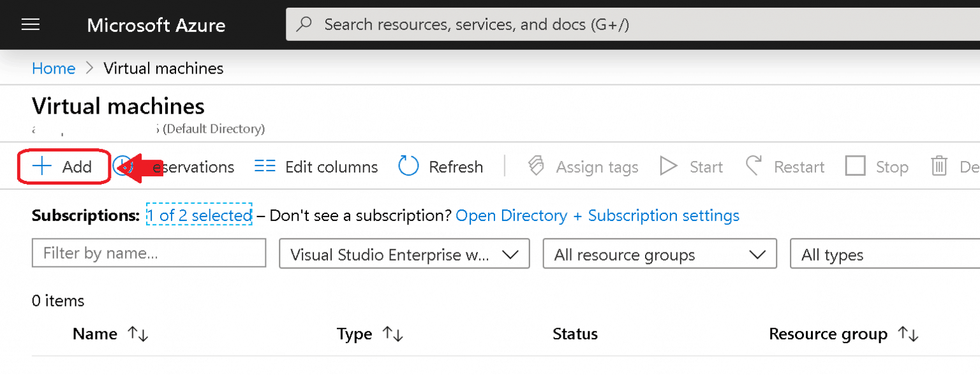The height and width of the screenshot is (375, 980).
Task: Select the Refresh icon
Action: click(408, 166)
